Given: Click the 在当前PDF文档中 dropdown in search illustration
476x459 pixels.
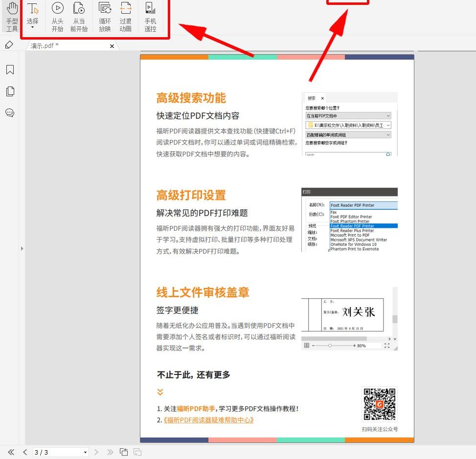Looking at the screenshot, I should [x=348, y=116].
